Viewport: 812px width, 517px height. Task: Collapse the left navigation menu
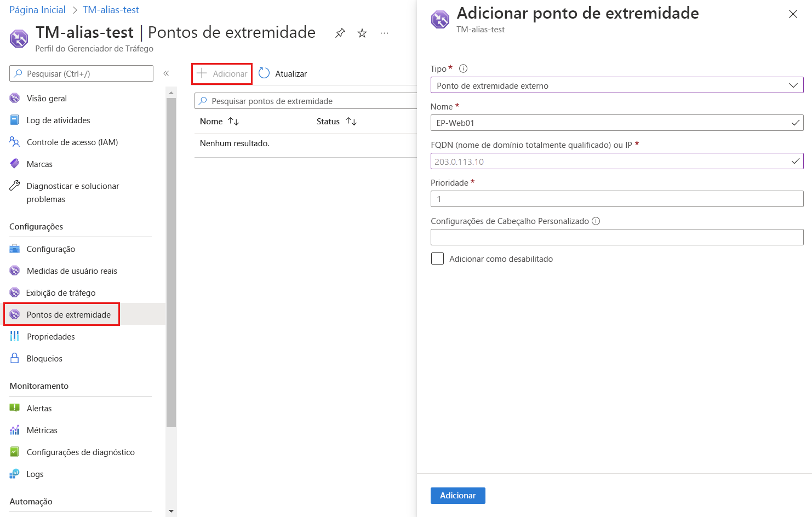166,73
